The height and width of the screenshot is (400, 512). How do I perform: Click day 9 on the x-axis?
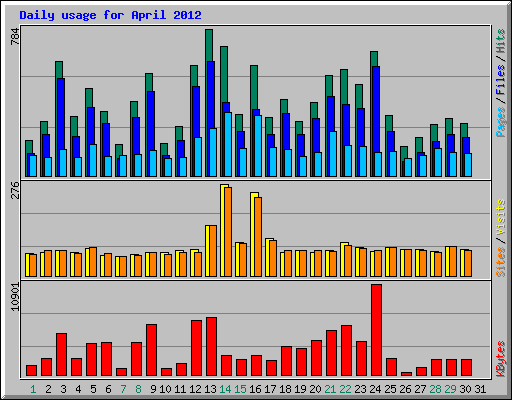[x=153, y=389]
